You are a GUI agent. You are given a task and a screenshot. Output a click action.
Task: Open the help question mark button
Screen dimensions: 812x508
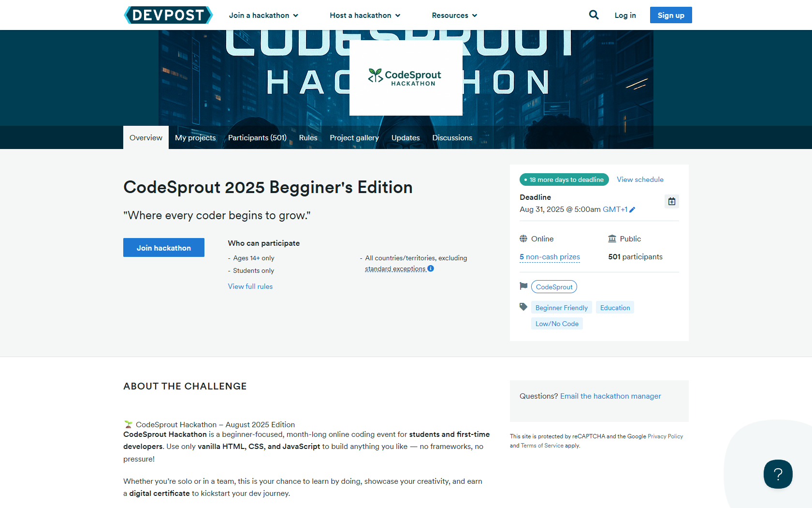[778, 474]
